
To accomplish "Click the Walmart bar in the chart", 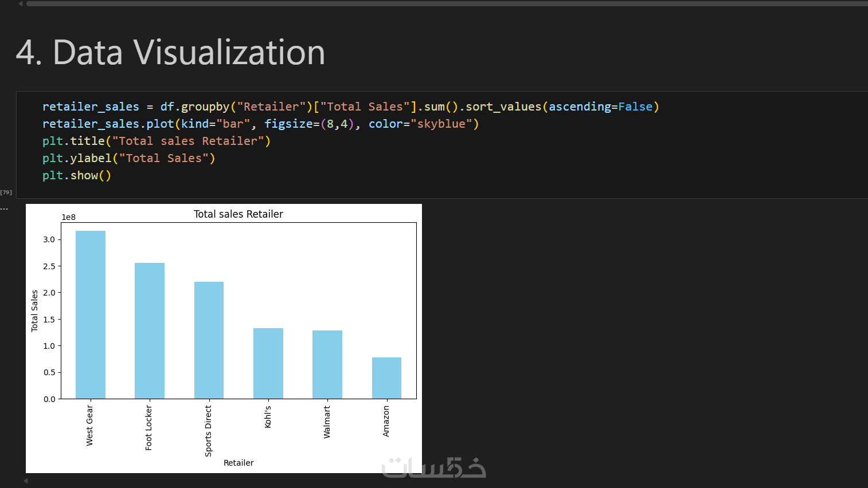I will (x=327, y=364).
